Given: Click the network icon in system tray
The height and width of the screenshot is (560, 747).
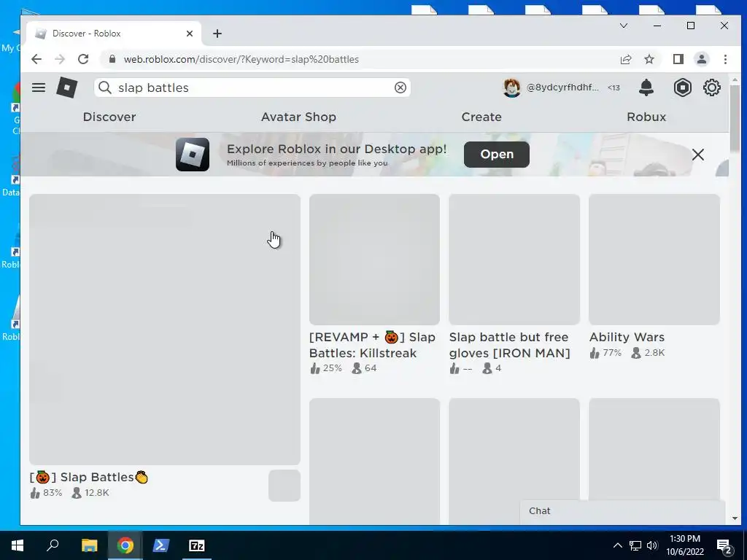Looking at the screenshot, I should [635, 545].
